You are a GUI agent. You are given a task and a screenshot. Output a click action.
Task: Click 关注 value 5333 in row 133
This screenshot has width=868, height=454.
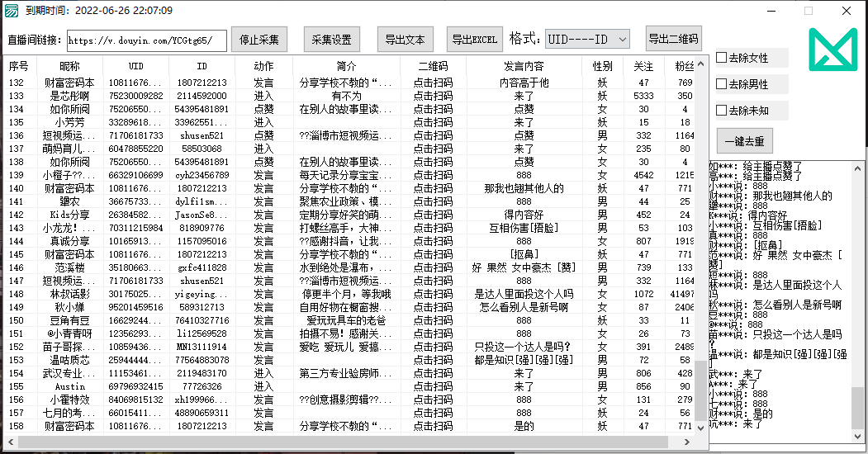click(x=643, y=96)
